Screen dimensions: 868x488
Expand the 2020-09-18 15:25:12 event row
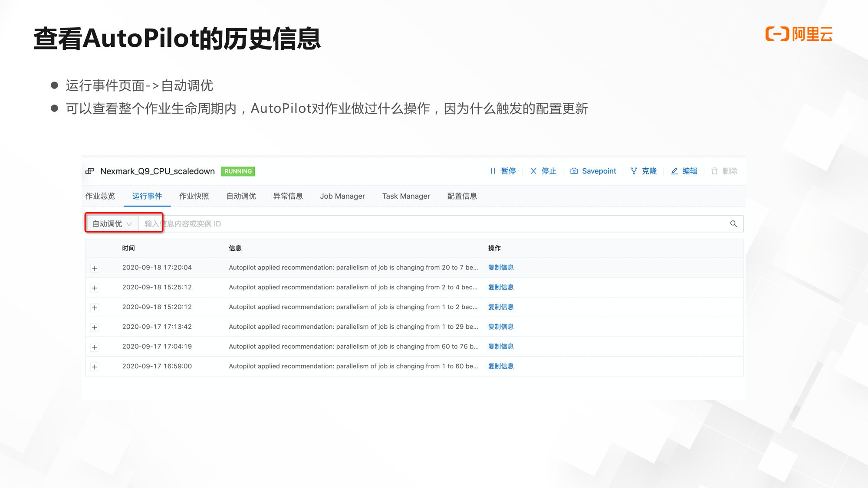click(x=95, y=288)
